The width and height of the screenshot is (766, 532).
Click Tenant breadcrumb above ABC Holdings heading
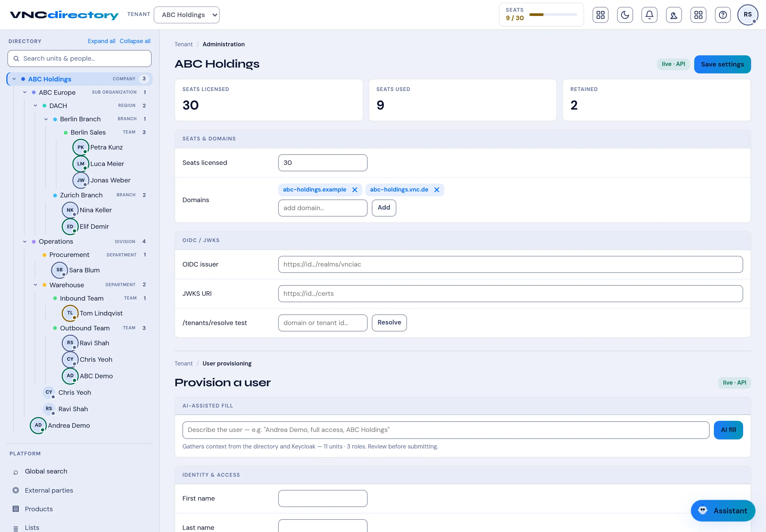coord(183,44)
